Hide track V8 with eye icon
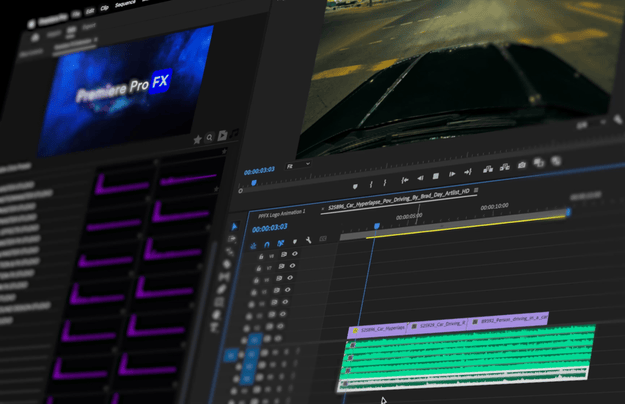 click(x=295, y=253)
